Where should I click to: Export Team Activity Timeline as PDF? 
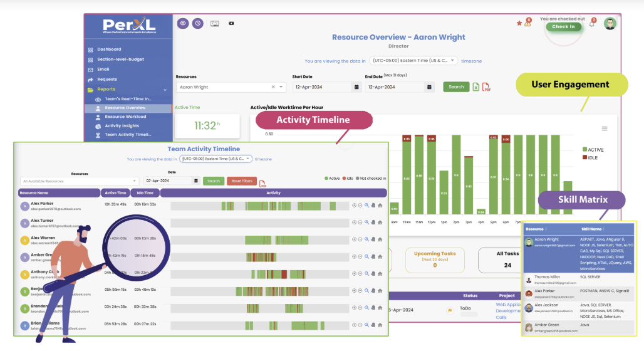[x=262, y=182]
